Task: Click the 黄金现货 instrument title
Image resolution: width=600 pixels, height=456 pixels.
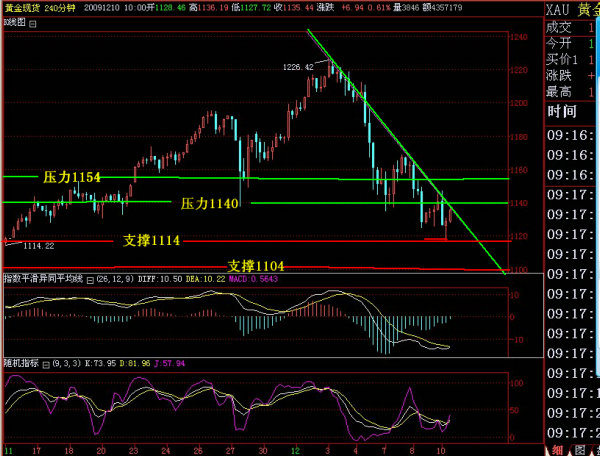Action: 21,7
